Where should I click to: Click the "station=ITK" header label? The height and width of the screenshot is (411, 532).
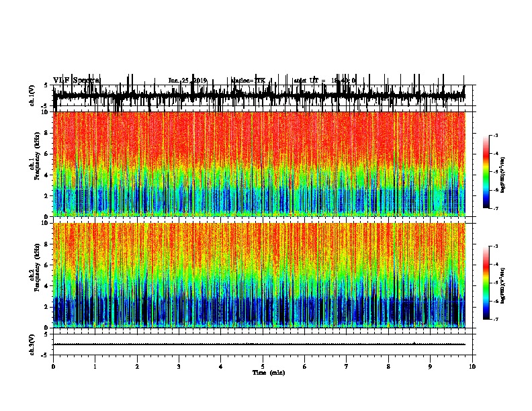point(248,81)
